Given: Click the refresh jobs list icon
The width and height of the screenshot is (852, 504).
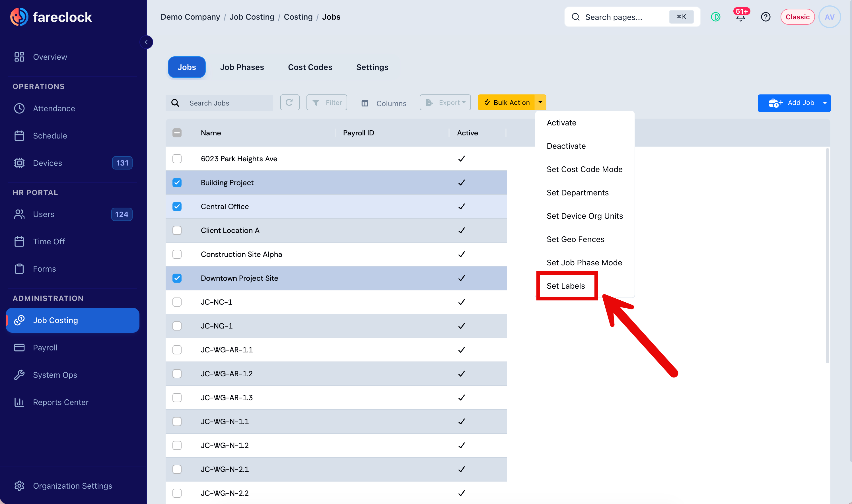Looking at the screenshot, I should pos(290,103).
